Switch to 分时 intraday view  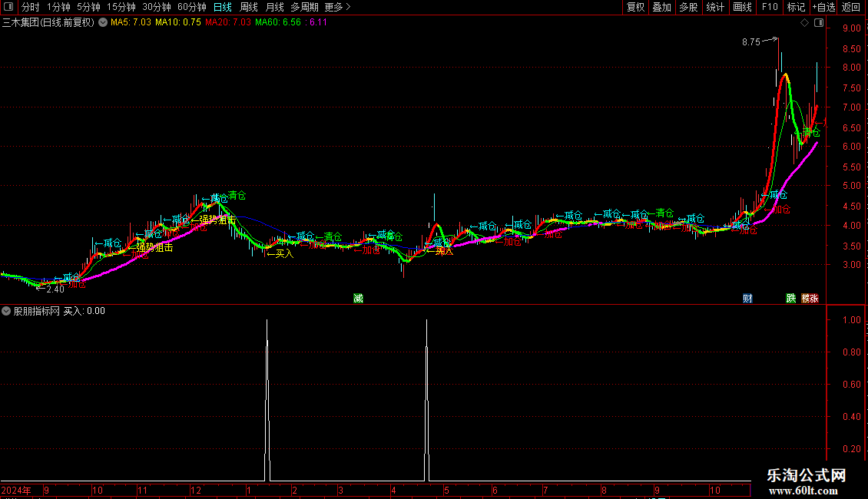pos(31,7)
